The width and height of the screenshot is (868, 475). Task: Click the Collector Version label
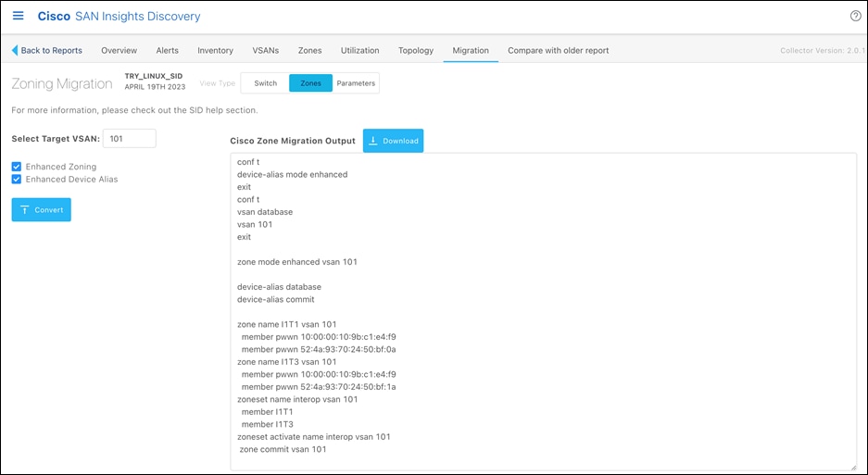click(822, 50)
